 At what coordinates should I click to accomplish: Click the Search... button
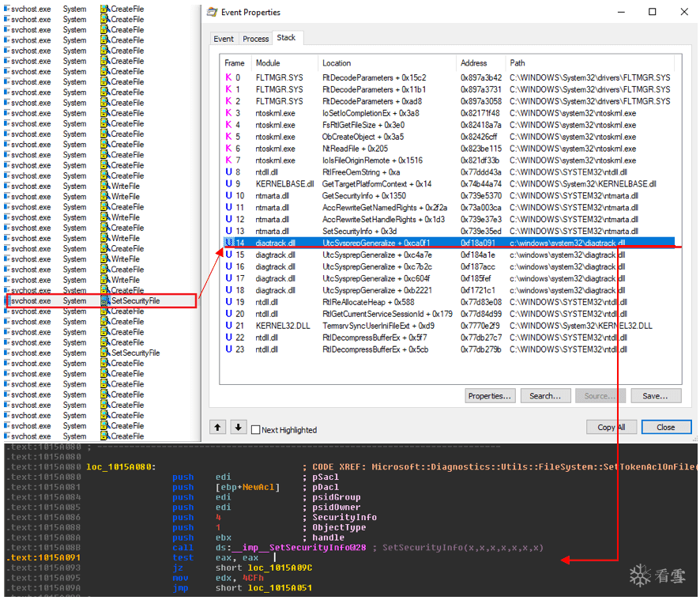pos(545,396)
